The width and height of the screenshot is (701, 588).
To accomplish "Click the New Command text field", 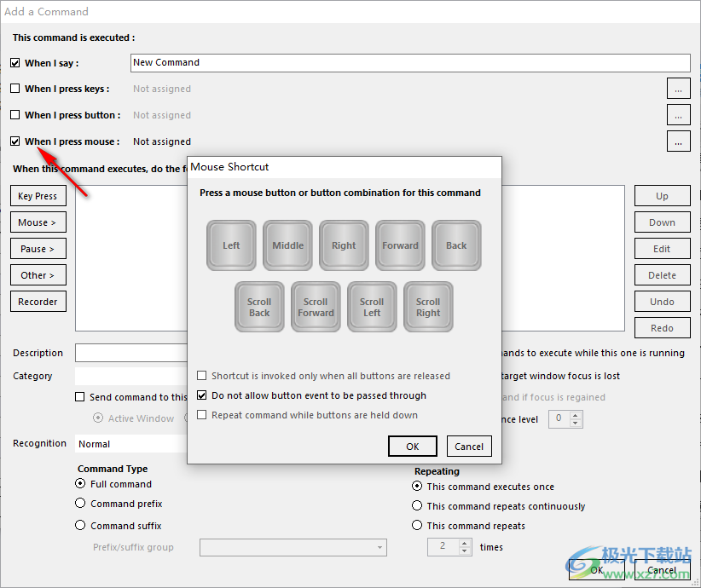I will [410, 63].
